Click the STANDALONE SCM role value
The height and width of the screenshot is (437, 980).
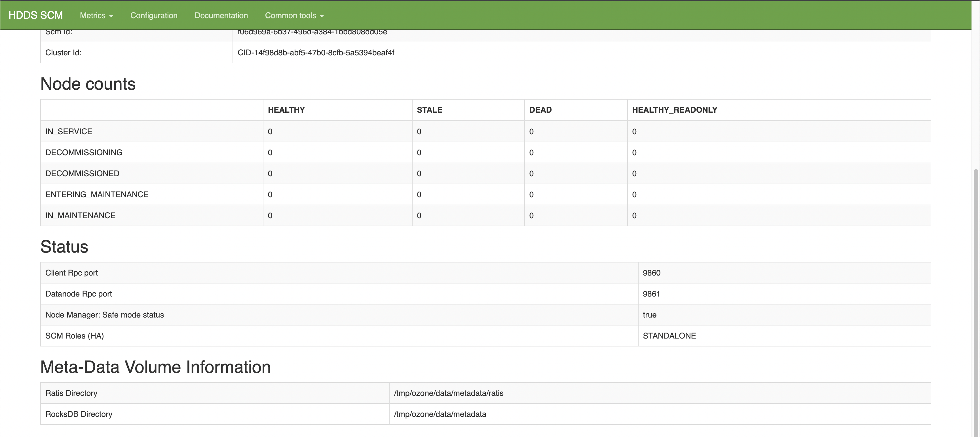669,336
